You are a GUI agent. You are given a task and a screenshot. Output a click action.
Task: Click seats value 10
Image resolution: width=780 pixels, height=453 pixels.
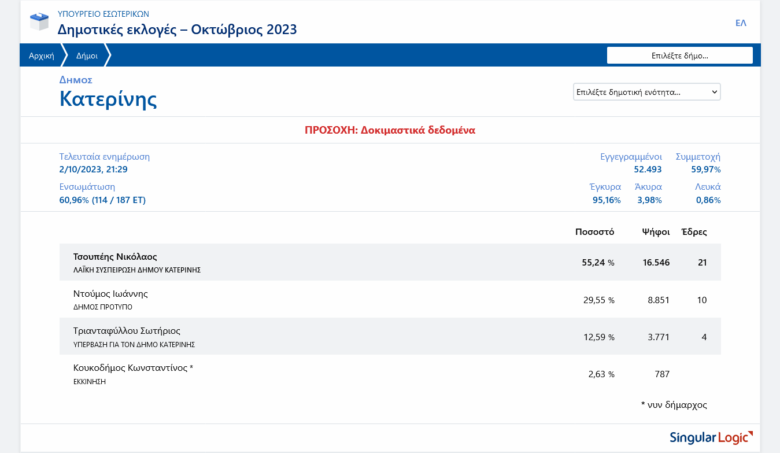click(702, 300)
